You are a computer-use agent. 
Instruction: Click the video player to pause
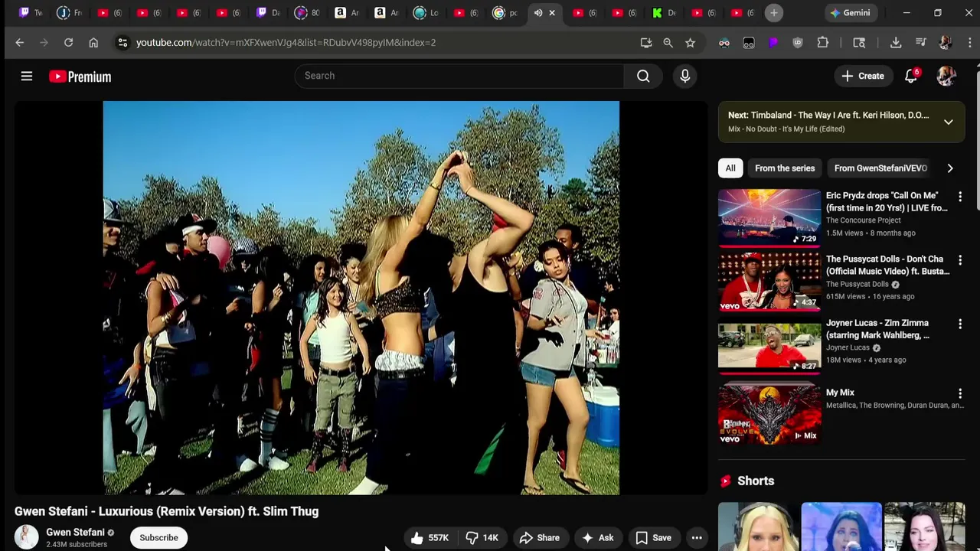(x=361, y=298)
